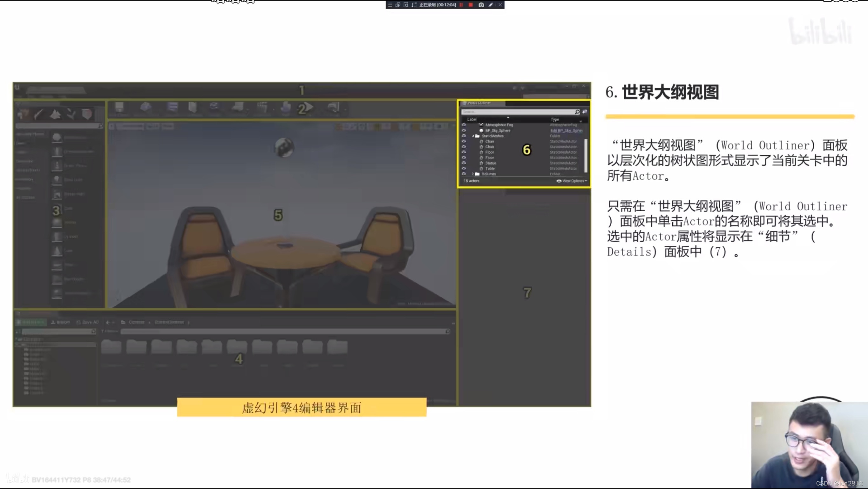Image resolution: width=868 pixels, height=489 pixels.
Task: Click the Save Current toolbar icon
Action: click(119, 107)
